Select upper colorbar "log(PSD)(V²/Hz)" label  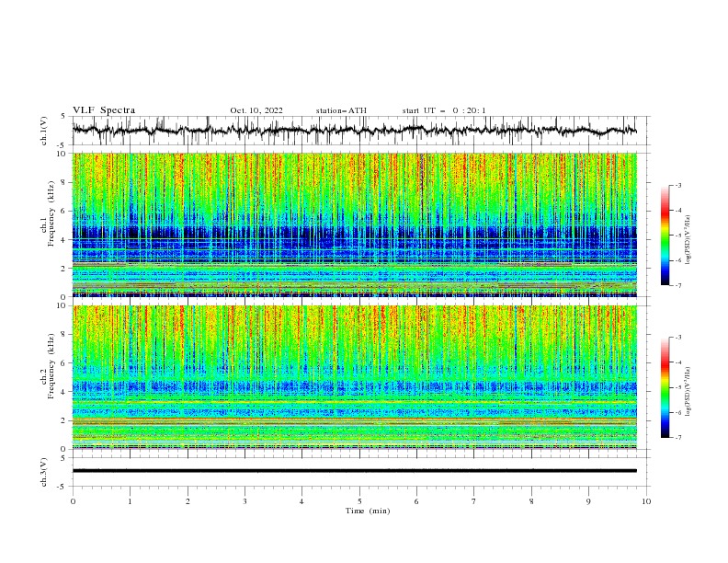click(x=688, y=239)
